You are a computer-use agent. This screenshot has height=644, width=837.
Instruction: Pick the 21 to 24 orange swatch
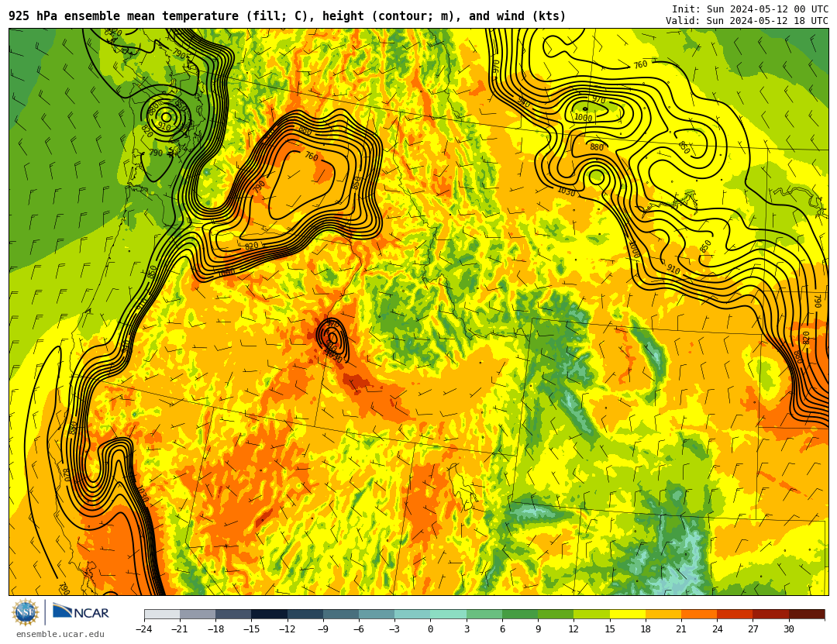point(699,614)
